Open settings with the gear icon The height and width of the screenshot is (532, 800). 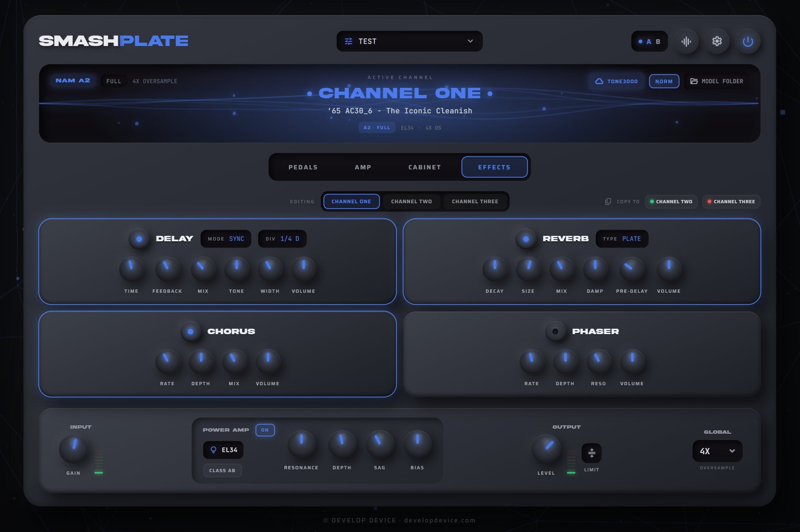[x=717, y=41]
